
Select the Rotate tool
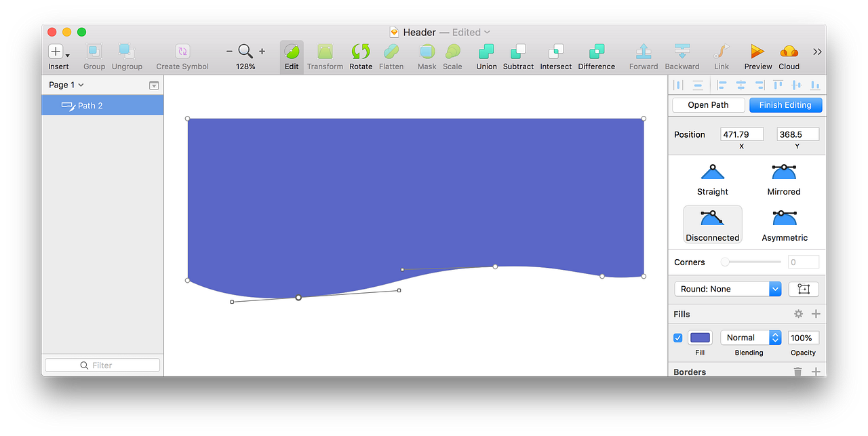point(360,56)
